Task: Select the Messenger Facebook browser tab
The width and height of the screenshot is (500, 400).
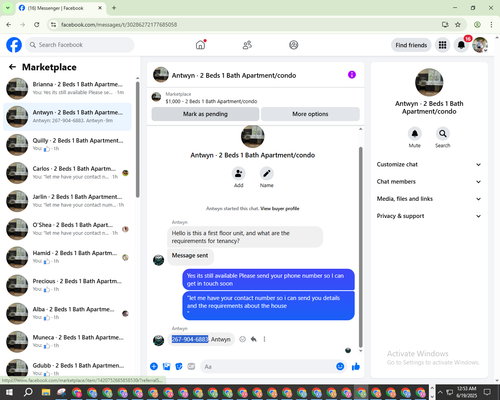Action: (61, 8)
